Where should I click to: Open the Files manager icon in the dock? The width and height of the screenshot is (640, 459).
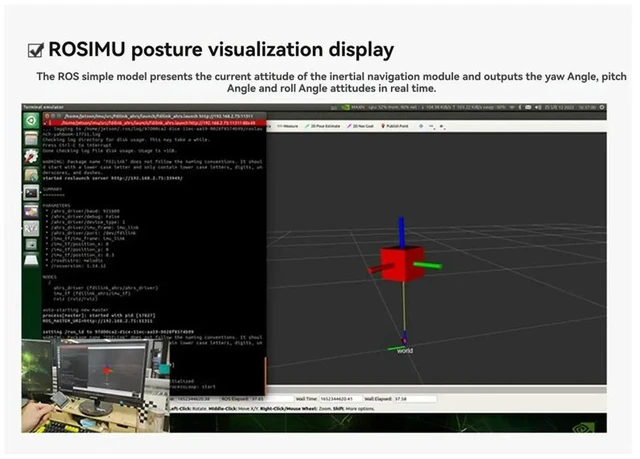click(31, 139)
